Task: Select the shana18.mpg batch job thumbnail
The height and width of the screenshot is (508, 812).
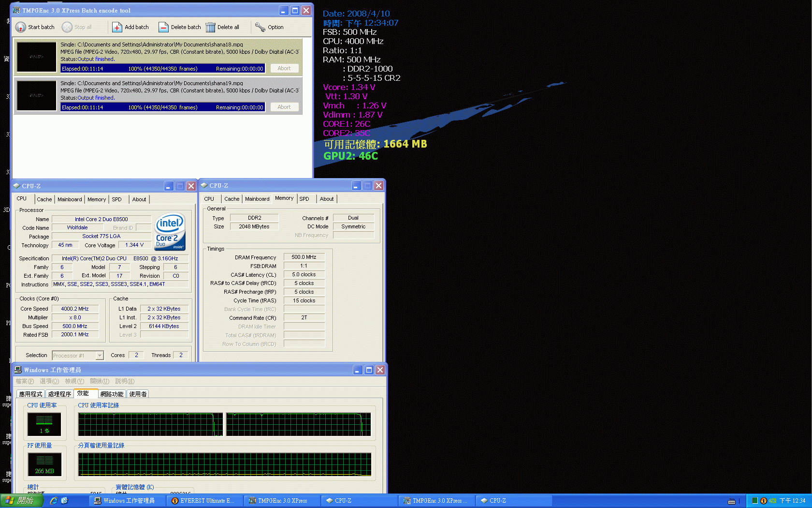Action: 37,57
